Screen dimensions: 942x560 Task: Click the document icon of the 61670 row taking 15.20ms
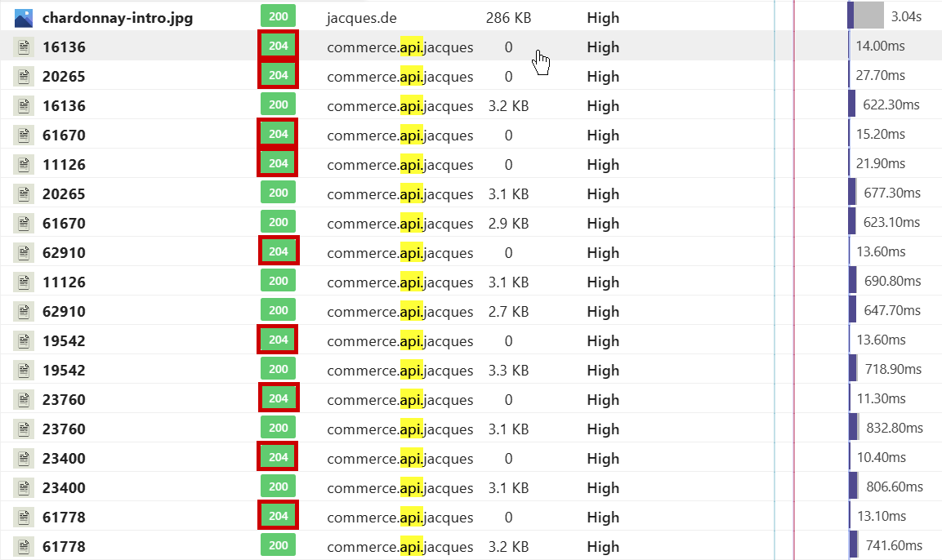(x=24, y=136)
